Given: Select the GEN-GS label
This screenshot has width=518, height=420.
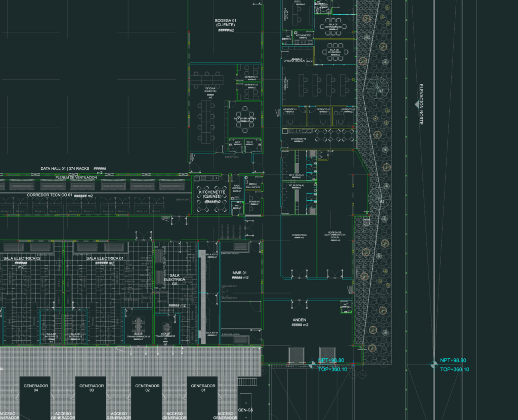Looking at the screenshot, I should (x=245, y=410).
